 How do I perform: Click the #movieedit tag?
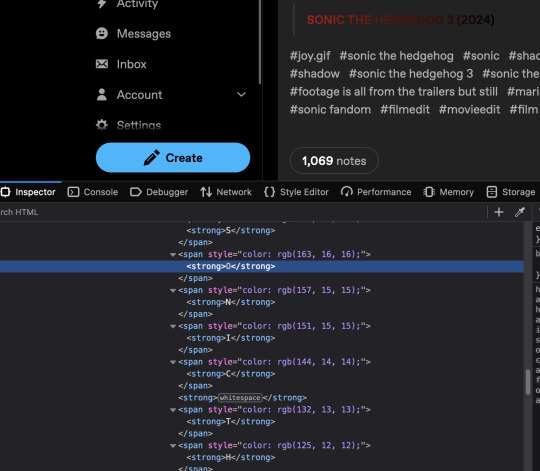tap(469, 109)
